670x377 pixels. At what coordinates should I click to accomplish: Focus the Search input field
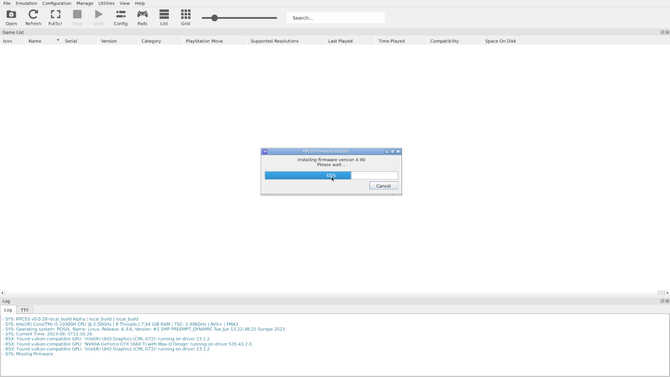coord(335,18)
